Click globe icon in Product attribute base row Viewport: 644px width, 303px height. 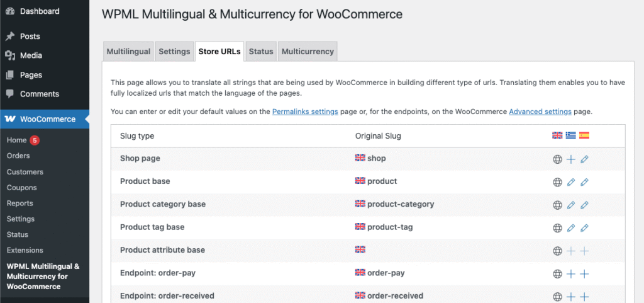557,251
